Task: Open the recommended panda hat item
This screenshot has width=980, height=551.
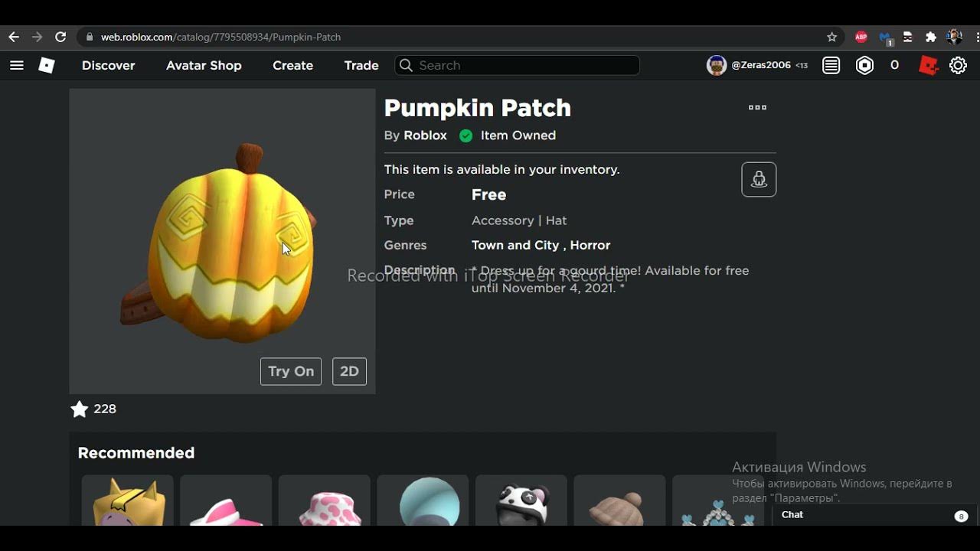Action: point(521,500)
